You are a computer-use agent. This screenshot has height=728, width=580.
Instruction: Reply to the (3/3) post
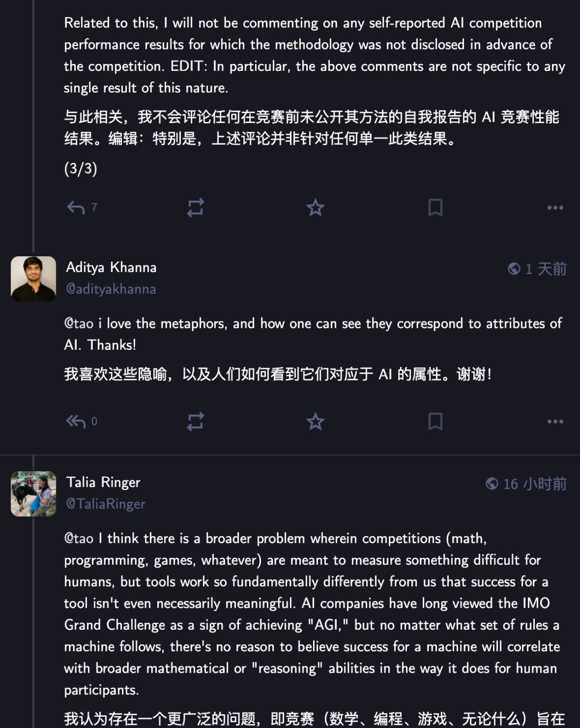pos(76,207)
